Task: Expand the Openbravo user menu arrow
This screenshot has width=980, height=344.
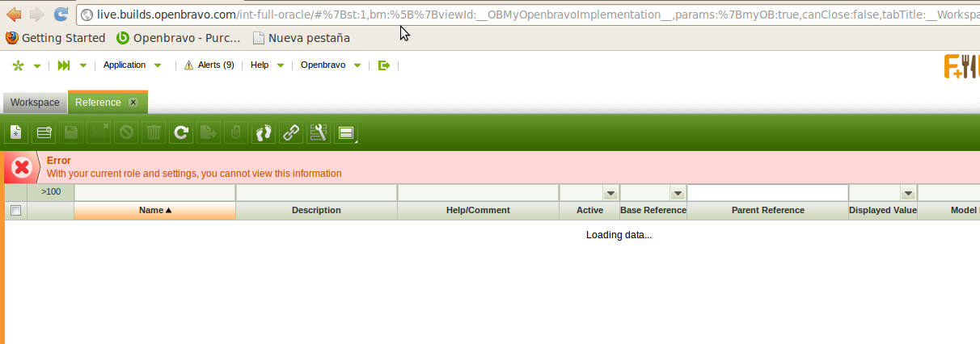Action: (357, 66)
